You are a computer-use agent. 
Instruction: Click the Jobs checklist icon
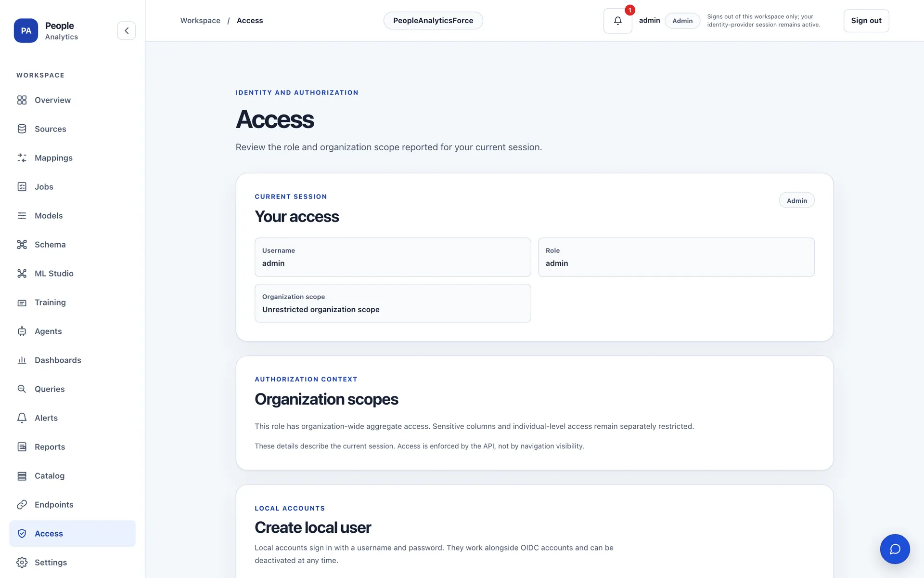(x=22, y=186)
